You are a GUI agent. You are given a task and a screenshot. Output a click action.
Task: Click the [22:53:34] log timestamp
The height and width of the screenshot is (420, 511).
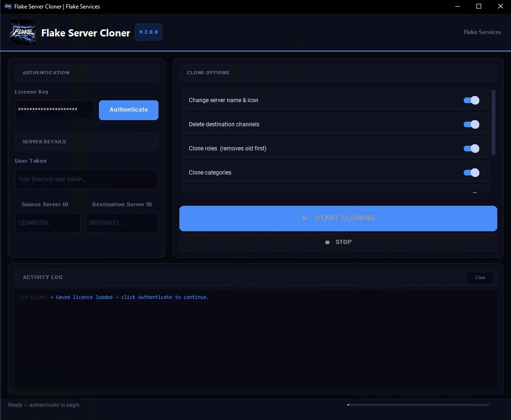coord(33,297)
